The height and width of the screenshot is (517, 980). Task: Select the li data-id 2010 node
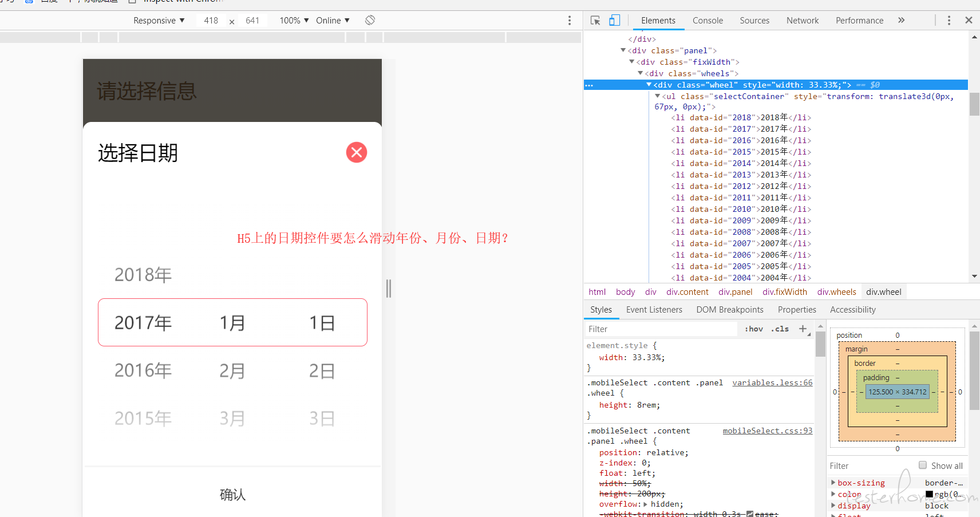click(741, 209)
